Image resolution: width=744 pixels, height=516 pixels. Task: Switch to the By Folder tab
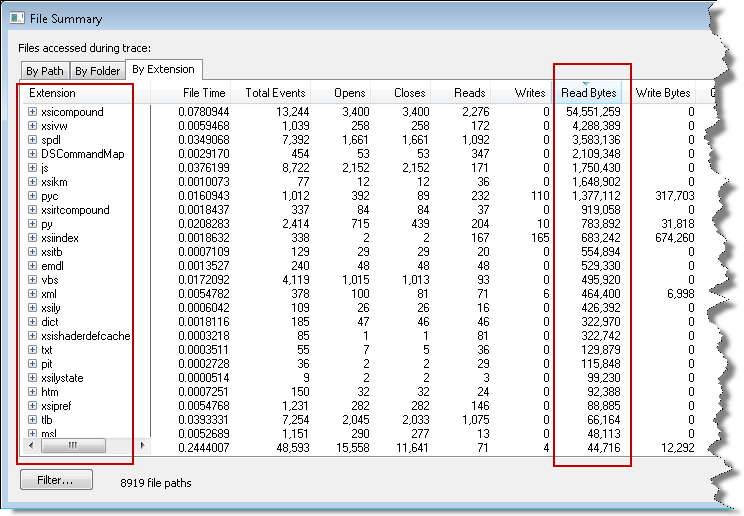pos(97,71)
